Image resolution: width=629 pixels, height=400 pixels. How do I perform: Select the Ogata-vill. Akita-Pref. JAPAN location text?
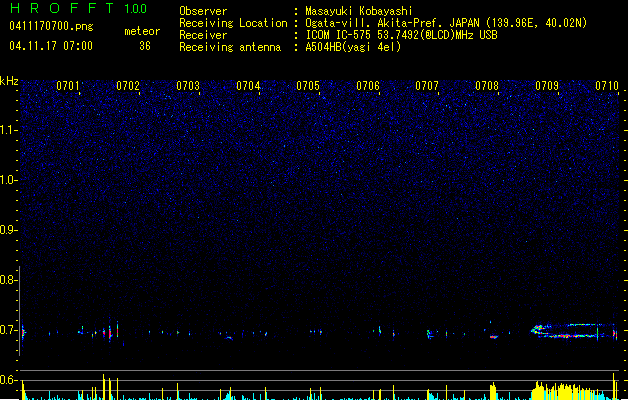[446, 23]
